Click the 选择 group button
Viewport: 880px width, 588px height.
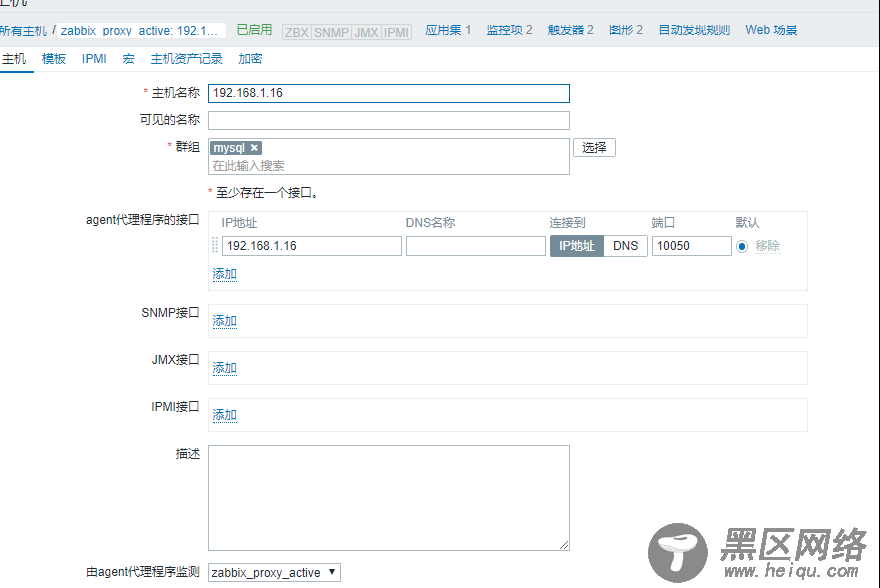point(594,148)
